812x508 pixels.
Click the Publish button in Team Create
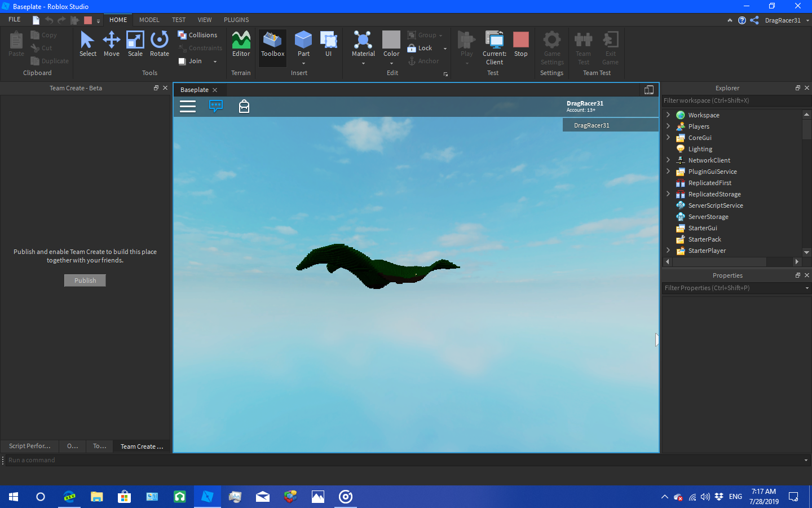pyautogui.click(x=85, y=280)
